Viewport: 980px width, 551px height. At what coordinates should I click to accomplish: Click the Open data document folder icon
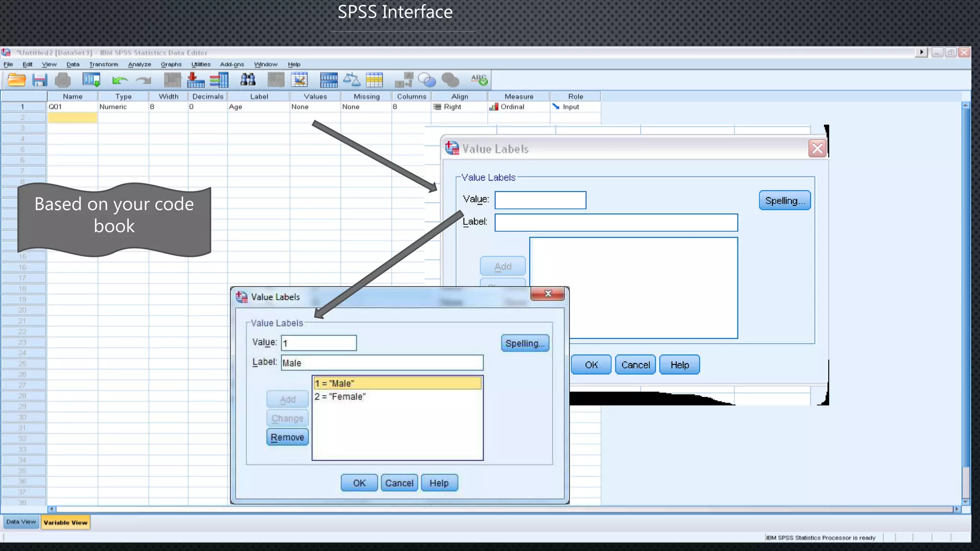pos(17,80)
